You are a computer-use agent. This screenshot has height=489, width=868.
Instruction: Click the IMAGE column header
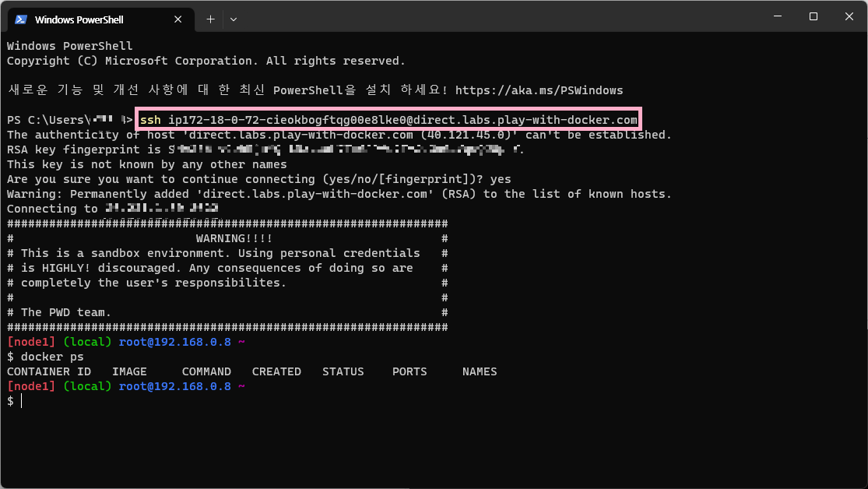coord(129,371)
